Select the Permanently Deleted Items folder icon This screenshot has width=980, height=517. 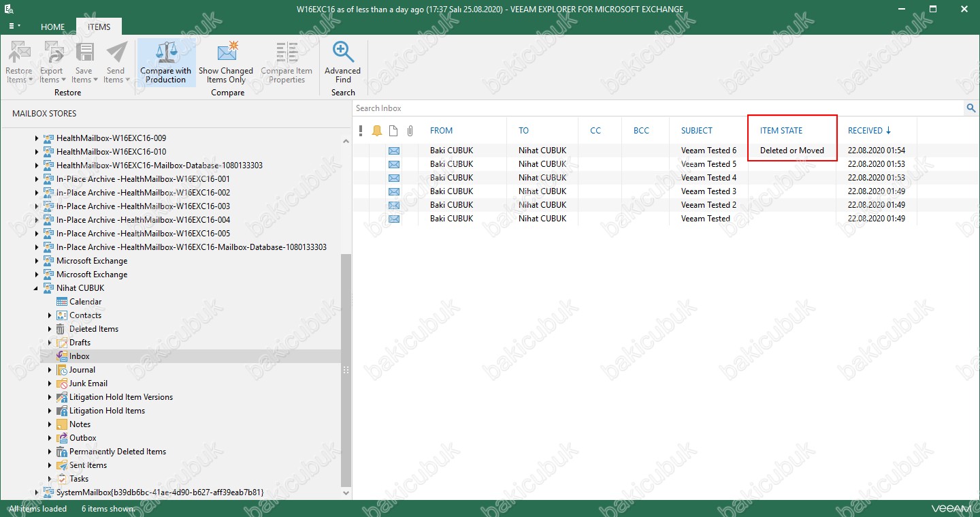pos(62,452)
